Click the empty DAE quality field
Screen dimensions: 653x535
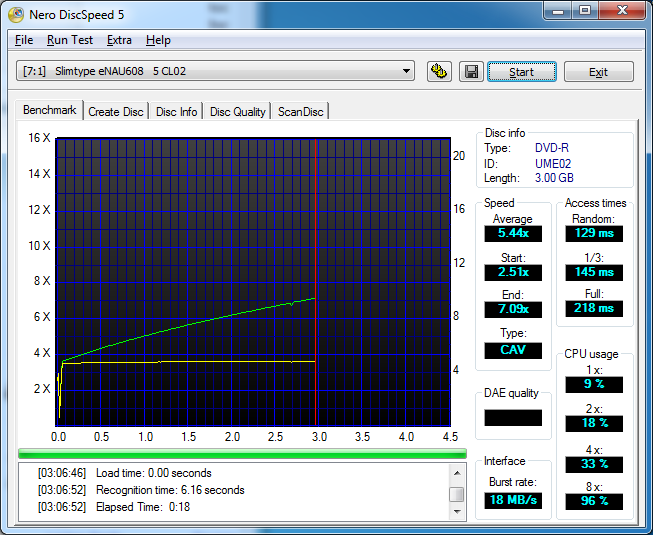[513, 418]
